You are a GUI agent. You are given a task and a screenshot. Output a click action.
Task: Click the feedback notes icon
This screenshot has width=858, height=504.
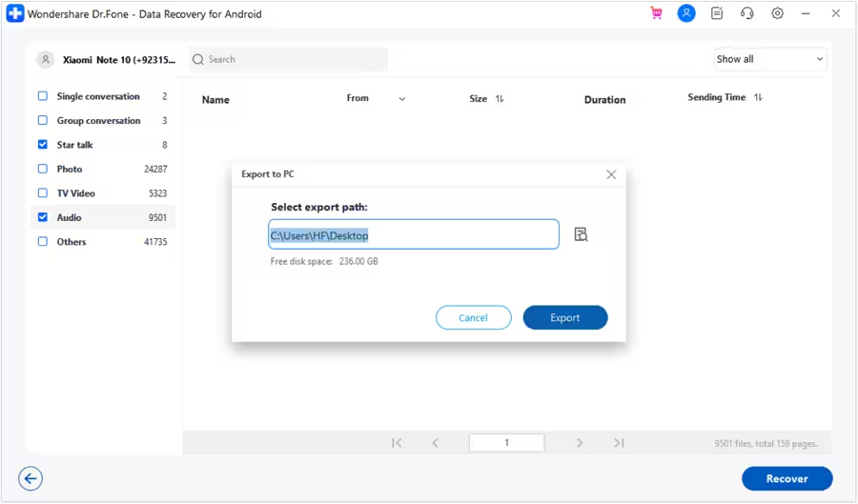click(x=717, y=13)
